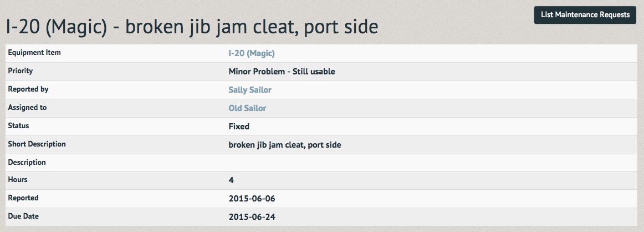644x232 pixels.
Task: Open Sally Sailor's profile link
Action: [250, 90]
